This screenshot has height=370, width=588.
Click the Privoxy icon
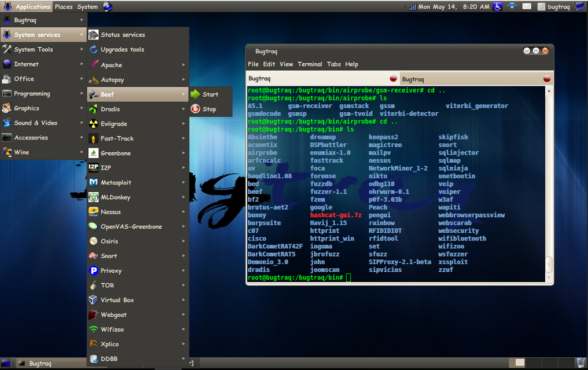click(x=93, y=271)
